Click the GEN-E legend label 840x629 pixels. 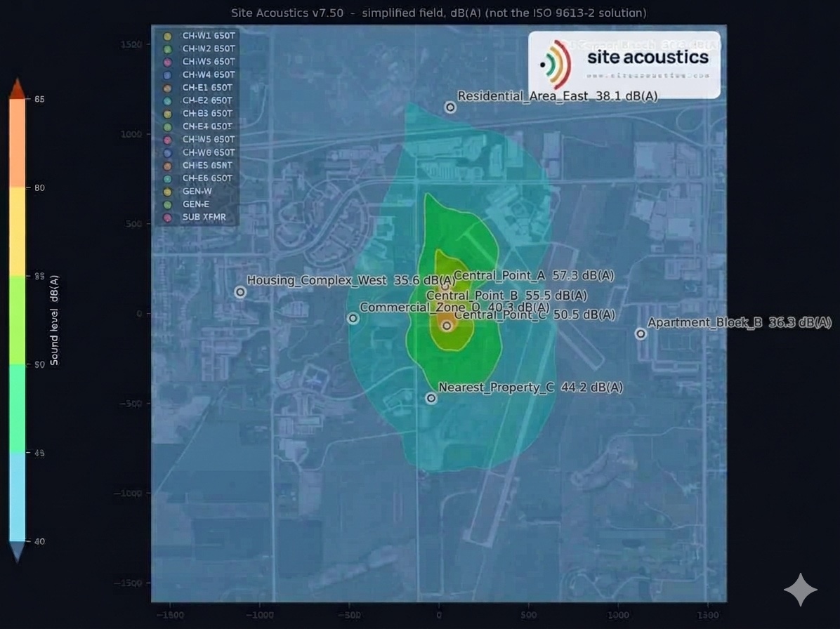pos(196,204)
